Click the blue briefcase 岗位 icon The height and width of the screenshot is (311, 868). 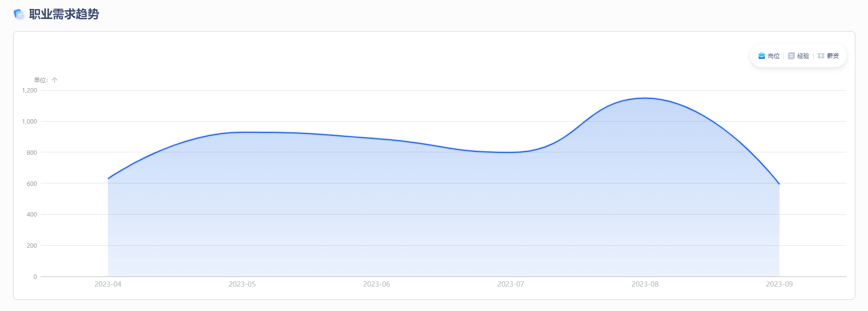[762, 56]
